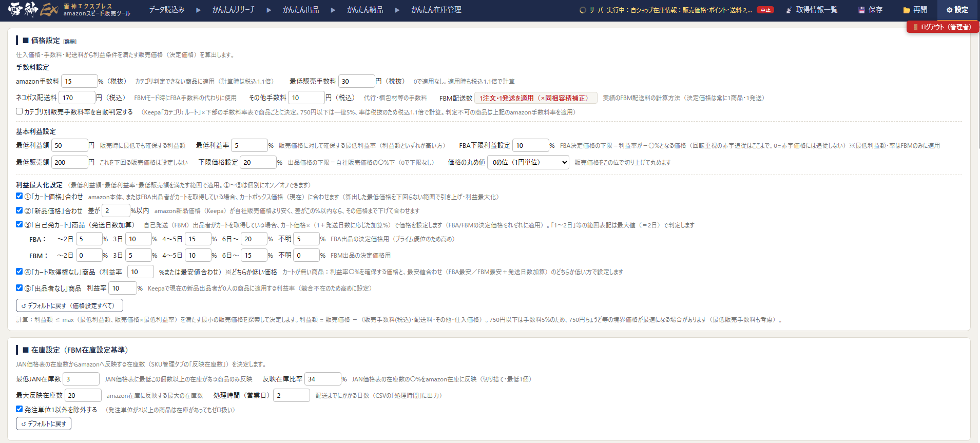Open 価格の丸め値 dropdown
The height and width of the screenshot is (443, 980).
click(528, 162)
